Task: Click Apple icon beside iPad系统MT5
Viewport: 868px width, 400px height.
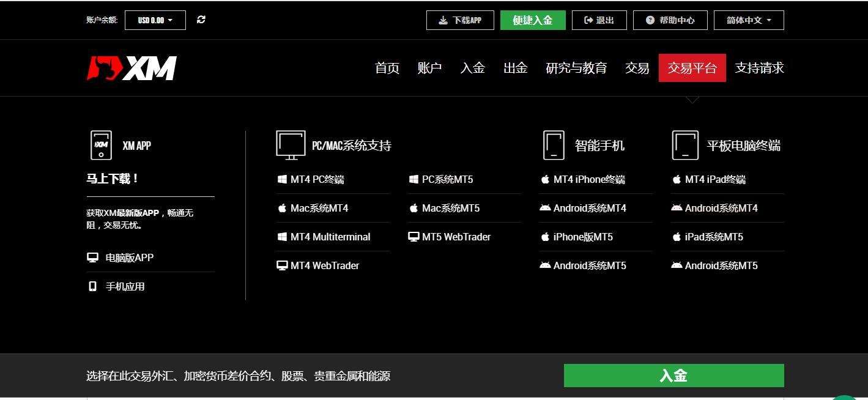Action: [x=677, y=237]
